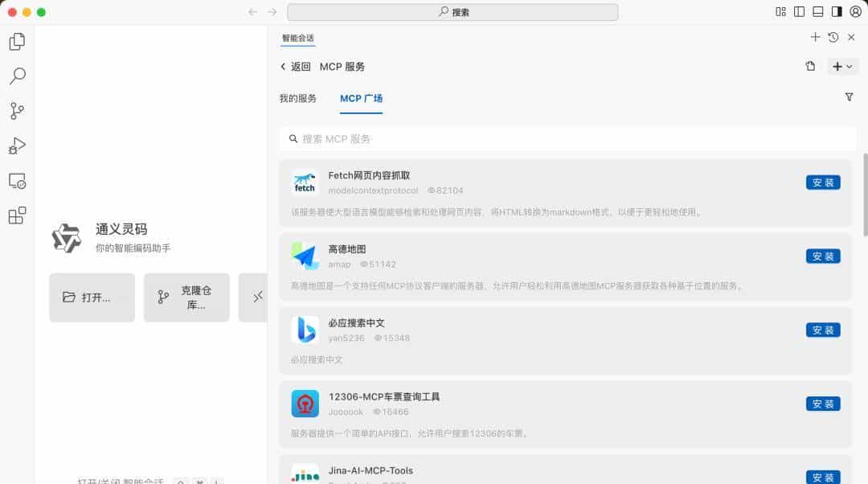Click the 搜索 MCP 服务 input field
The width and height of the screenshot is (868, 484).
tap(563, 138)
